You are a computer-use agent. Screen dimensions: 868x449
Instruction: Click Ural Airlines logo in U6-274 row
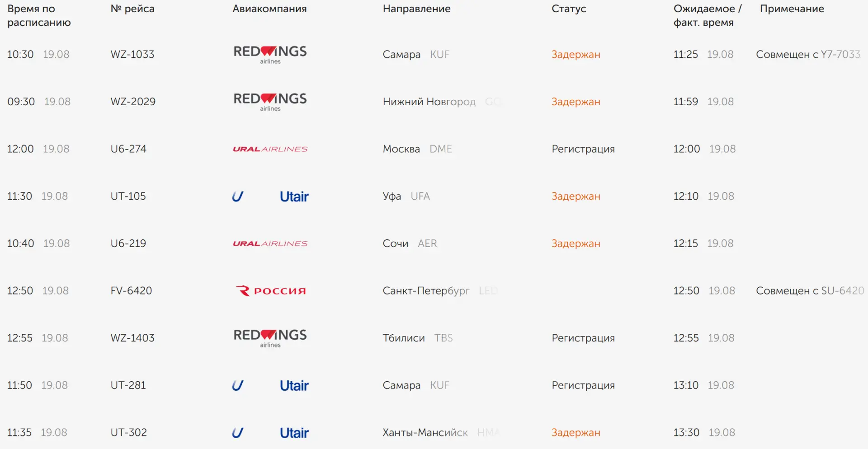[x=270, y=149]
